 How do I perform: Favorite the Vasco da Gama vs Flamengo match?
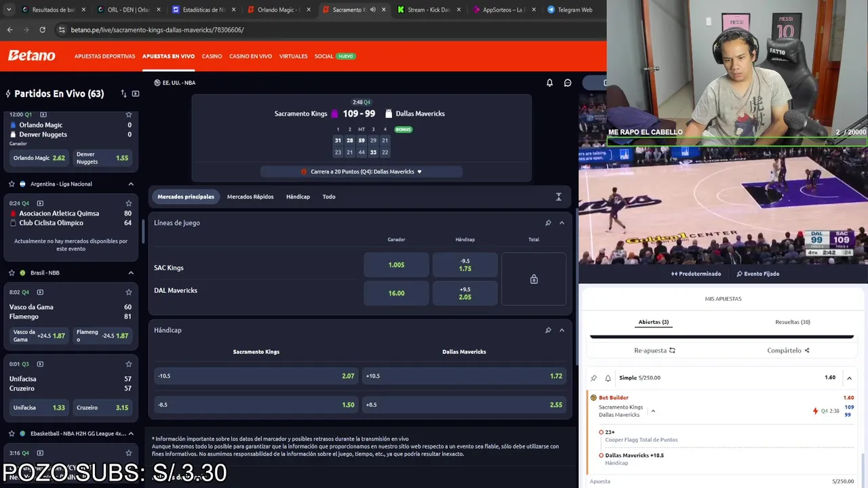[x=128, y=292]
